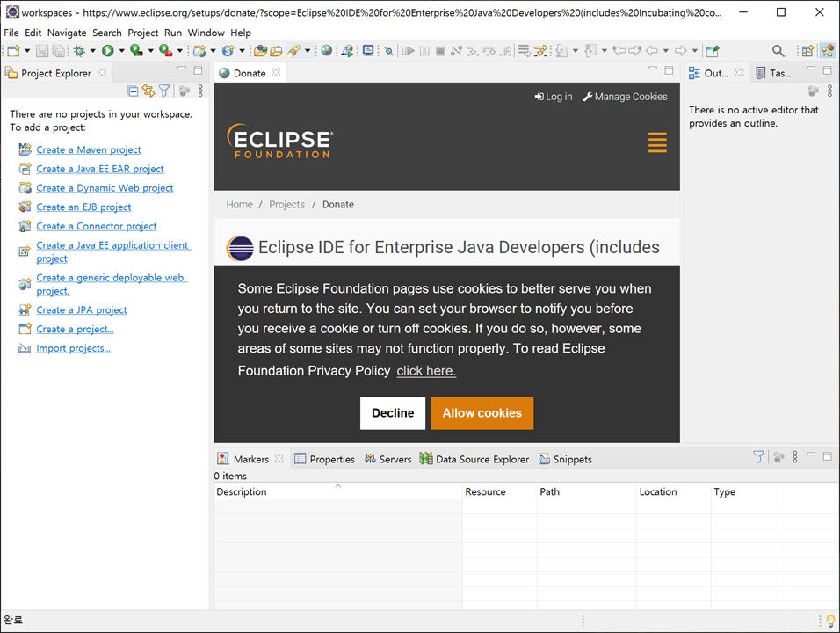
Task: Click the Launch Web Services Explorer icon
Action: coord(348,51)
